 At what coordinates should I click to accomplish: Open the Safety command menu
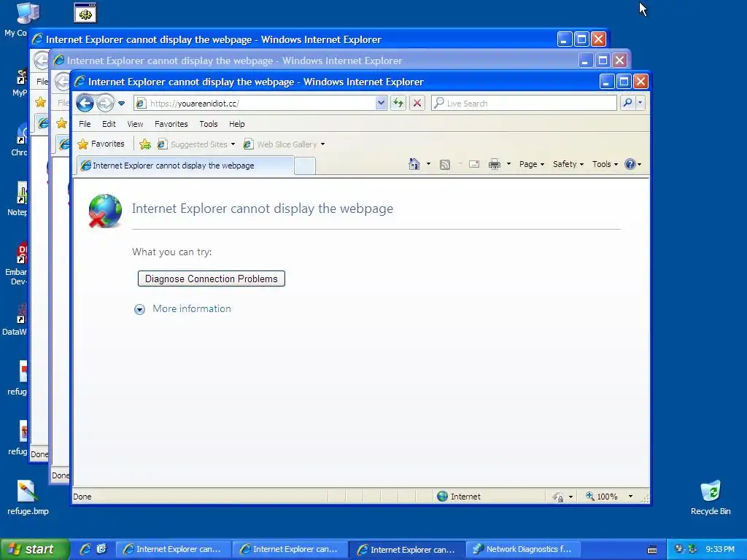(x=568, y=164)
